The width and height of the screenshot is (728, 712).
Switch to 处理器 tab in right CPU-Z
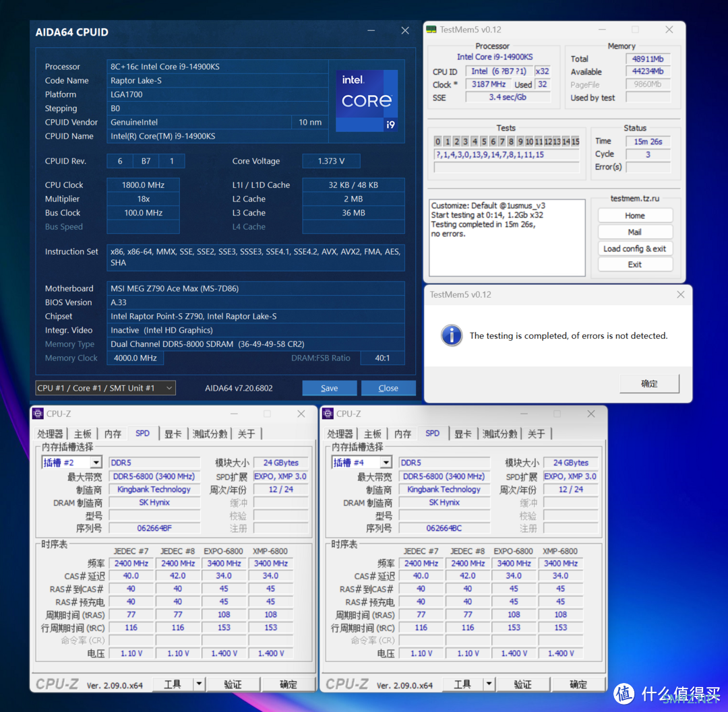click(x=340, y=434)
